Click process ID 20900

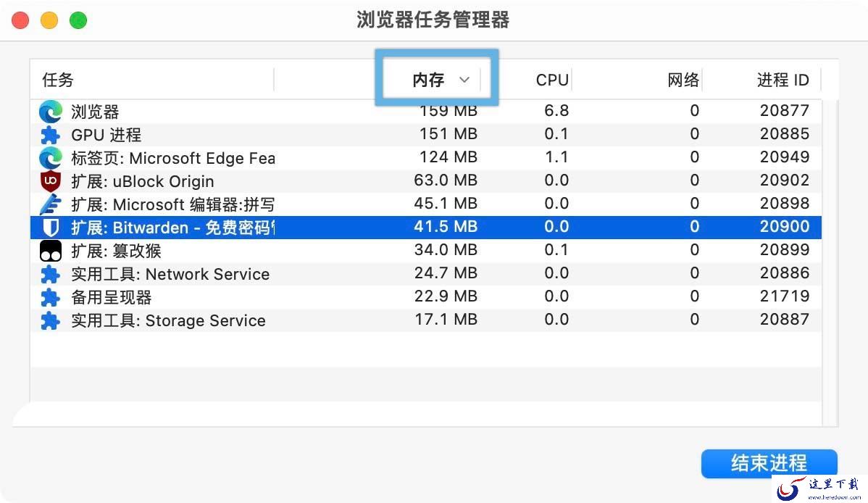[785, 227]
